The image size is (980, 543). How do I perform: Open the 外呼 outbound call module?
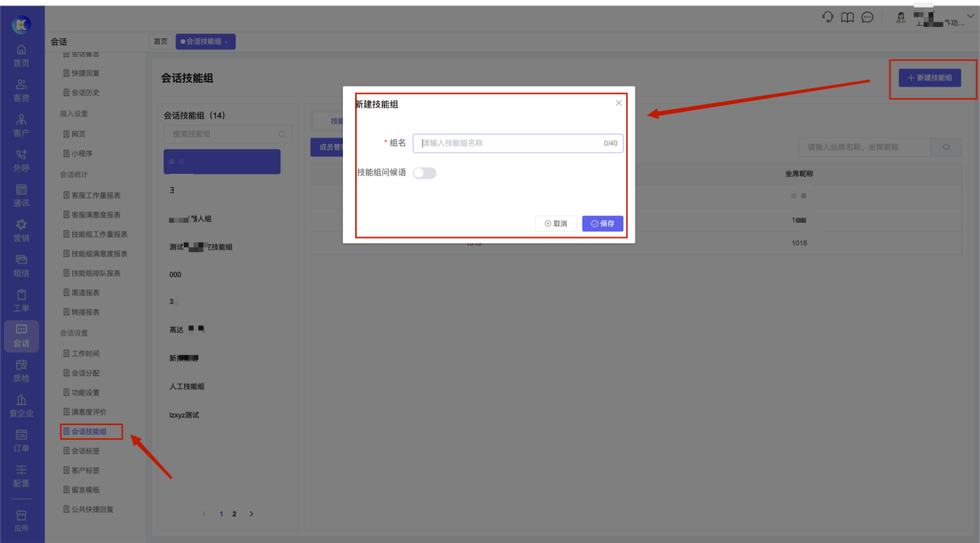pos(21,161)
